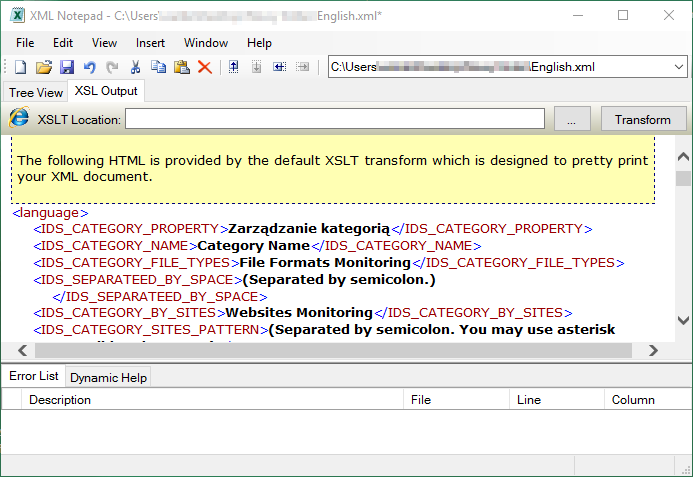Focus the XSLT Location input field
The height and width of the screenshot is (477, 693).
pos(335,119)
